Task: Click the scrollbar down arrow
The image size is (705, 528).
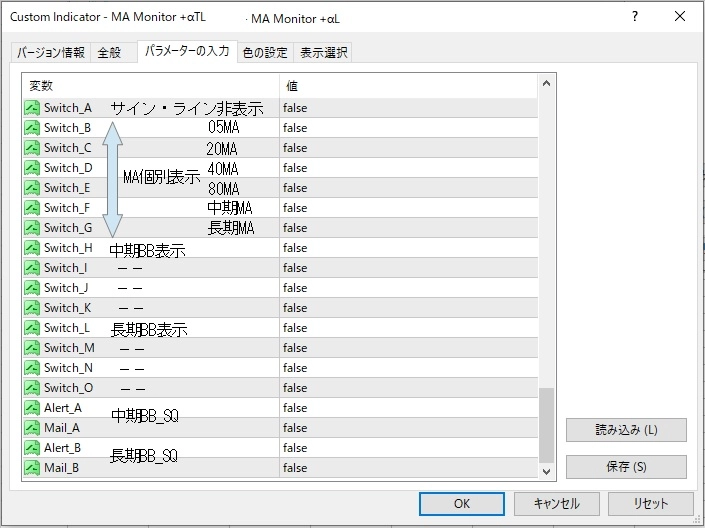Action: tap(546, 471)
